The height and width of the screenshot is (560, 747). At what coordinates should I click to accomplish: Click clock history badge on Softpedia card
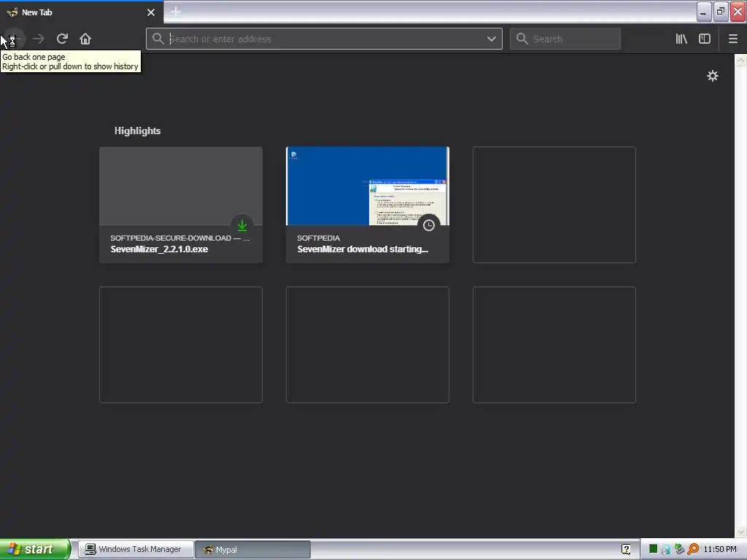429,225
